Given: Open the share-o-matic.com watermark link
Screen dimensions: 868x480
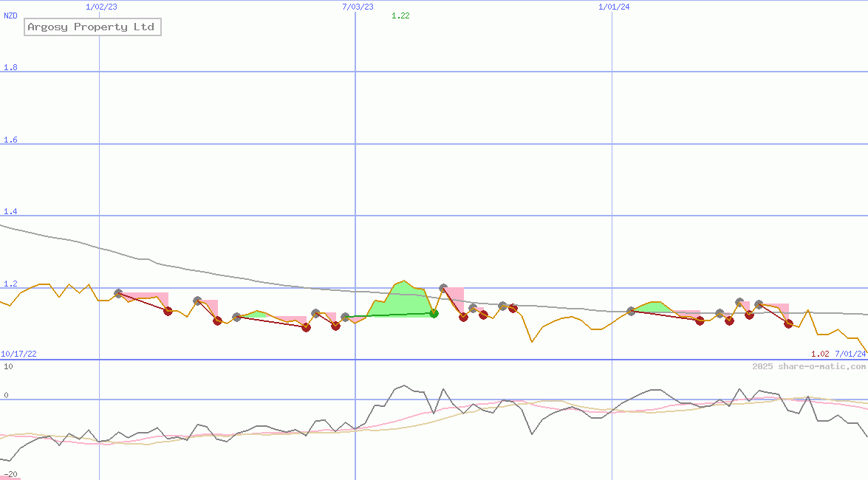Looking at the screenshot, I should [x=809, y=366].
